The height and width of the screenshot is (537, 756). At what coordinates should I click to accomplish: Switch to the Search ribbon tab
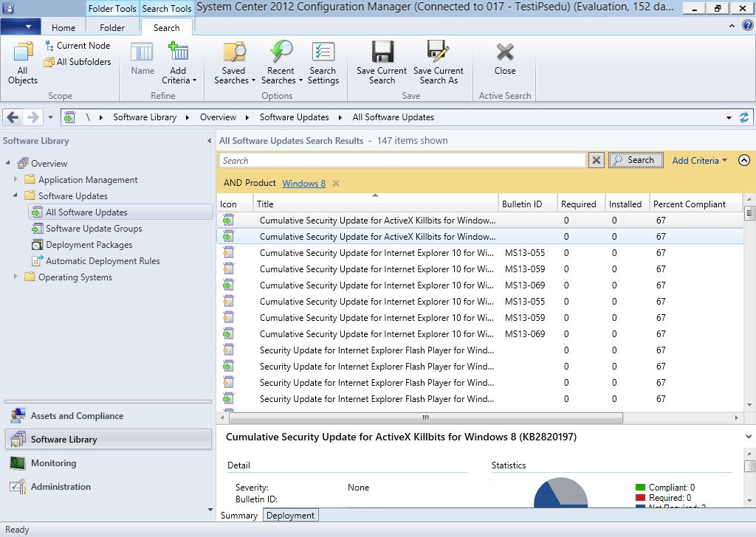(x=166, y=28)
